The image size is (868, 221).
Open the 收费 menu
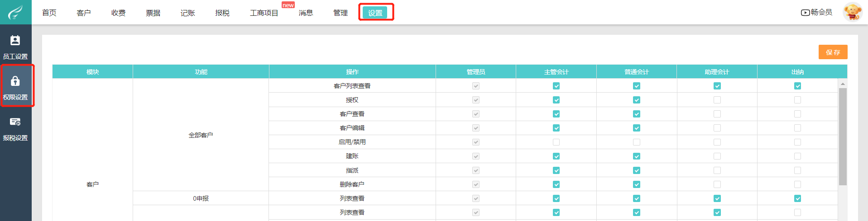pyautogui.click(x=119, y=13)
